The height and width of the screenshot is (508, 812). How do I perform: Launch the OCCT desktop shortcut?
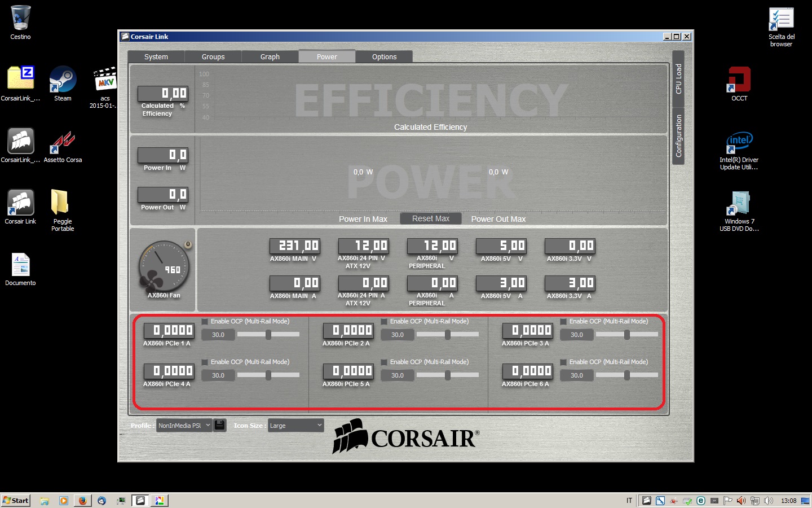coord(739,84)
